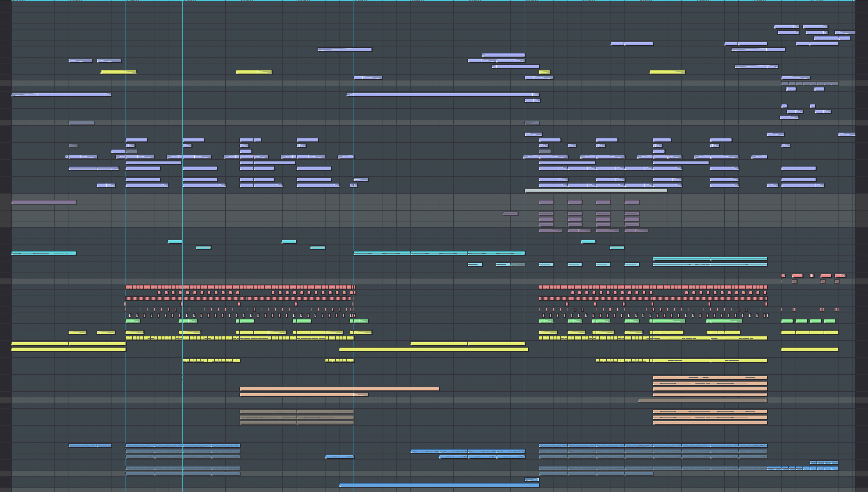This screenshot has width=868, height=492.
Task: Click the rightmost lime-yellow clip in the top area
Action: point(667,72)
